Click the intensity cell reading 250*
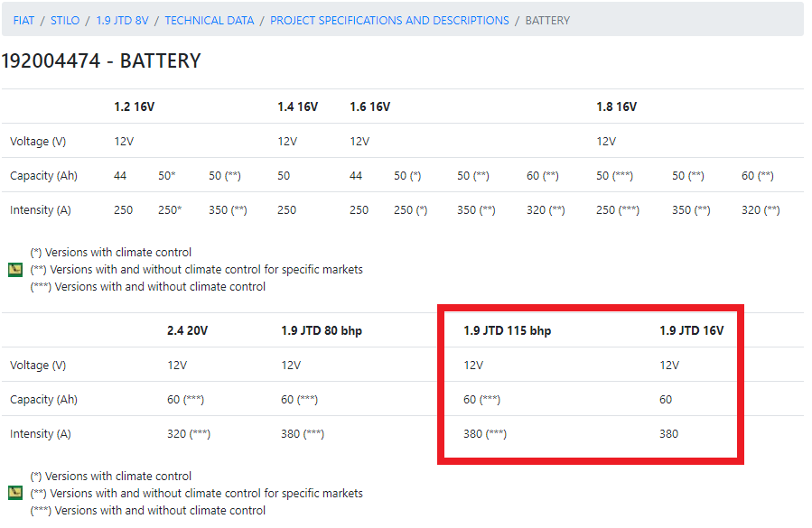Image resolution: width=812 pixels, height=528 pixels. click(x=170, y=210)
